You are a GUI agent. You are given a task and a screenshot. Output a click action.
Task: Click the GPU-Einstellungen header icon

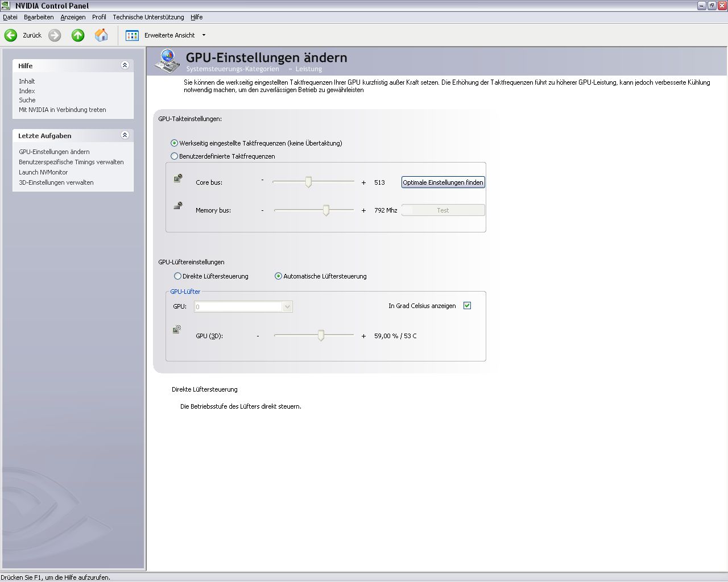click(x=168, y=61)
